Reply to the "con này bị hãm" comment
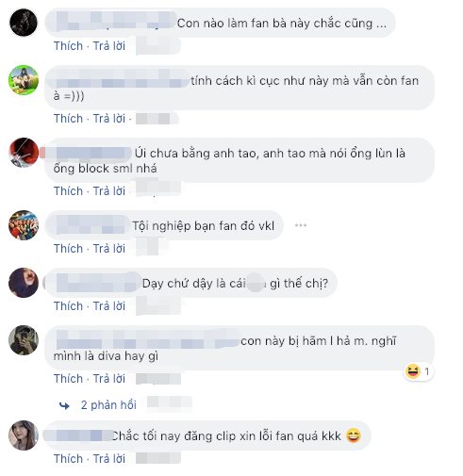This screenshot has width=463, height=476. tap(109, 379)
